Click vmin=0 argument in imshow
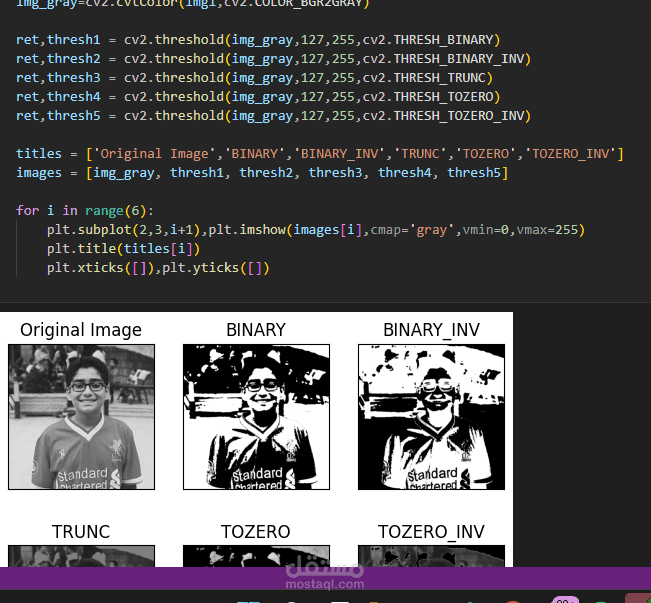 click(486, 230)
